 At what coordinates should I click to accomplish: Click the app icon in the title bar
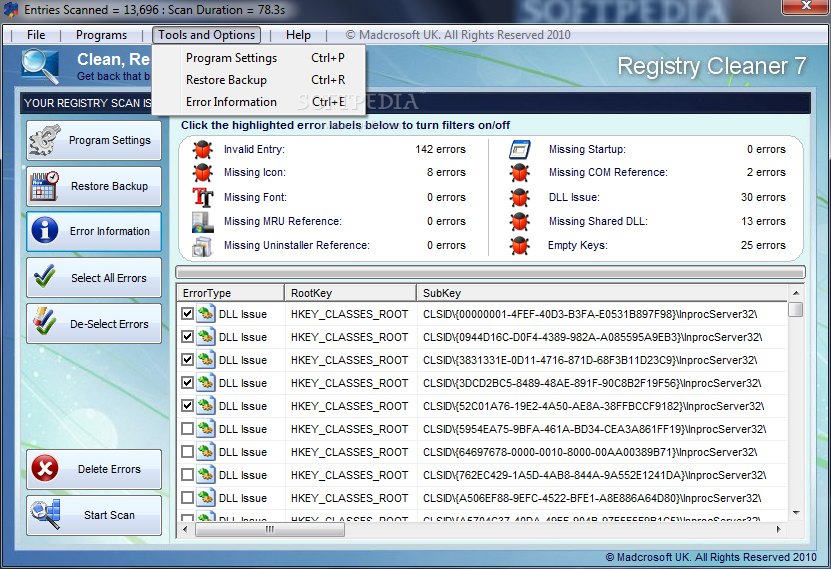[11, 10]
